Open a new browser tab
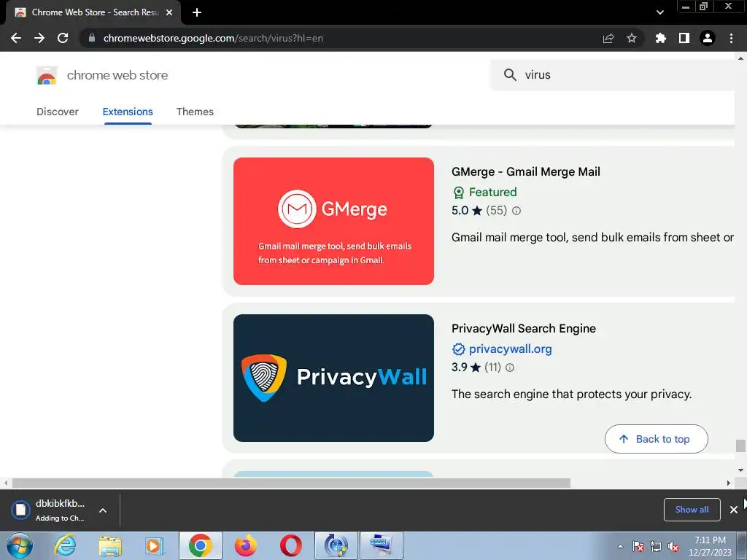Screen dimensions: 747x560 (x=197, y=12)
